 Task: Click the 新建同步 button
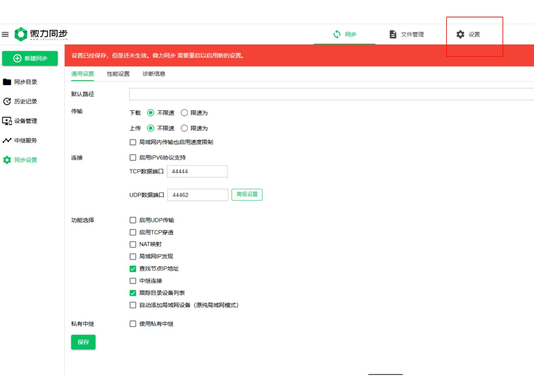[x=30, y=58]
